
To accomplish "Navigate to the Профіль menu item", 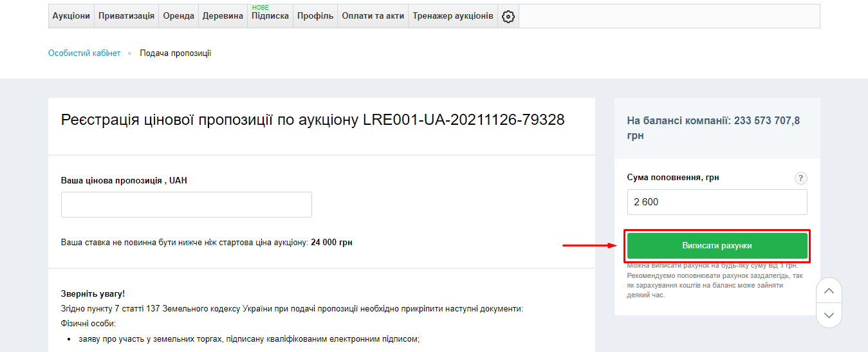I will click(x=315, y=16).
